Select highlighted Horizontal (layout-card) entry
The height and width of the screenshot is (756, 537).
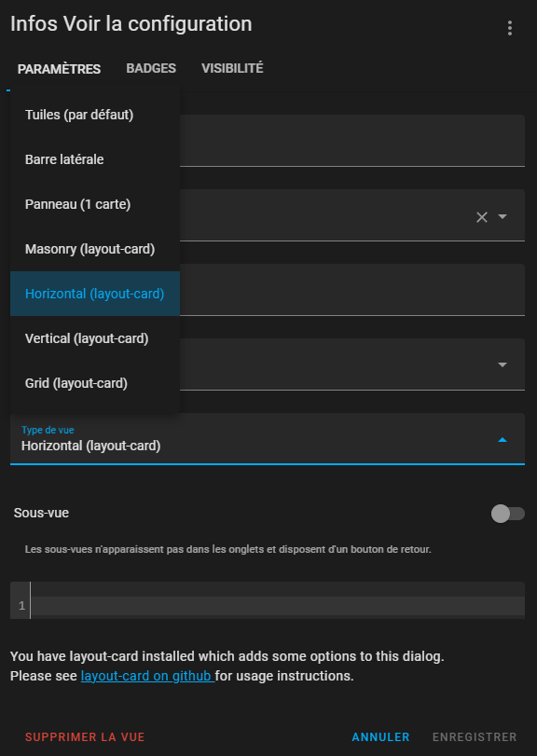(95, 294)
